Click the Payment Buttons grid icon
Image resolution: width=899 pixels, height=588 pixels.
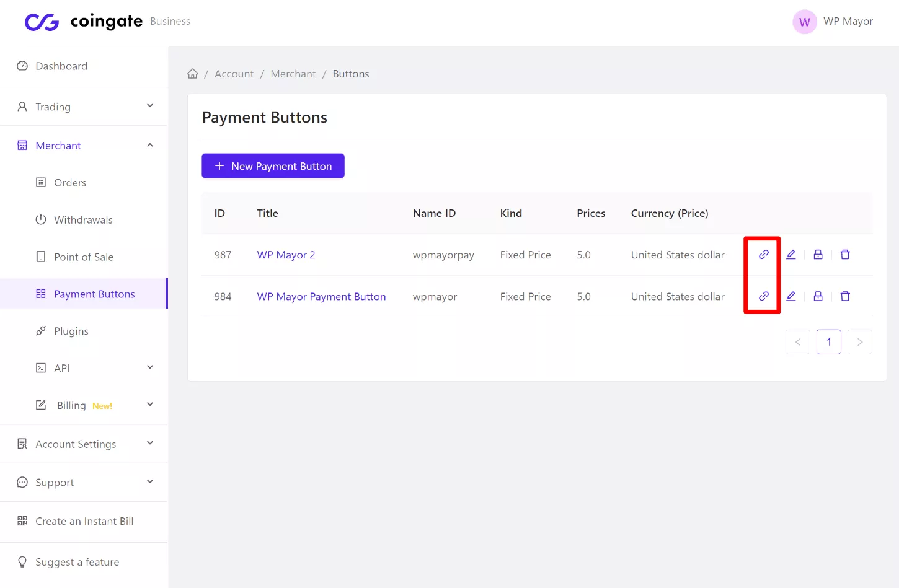(41, 294)
